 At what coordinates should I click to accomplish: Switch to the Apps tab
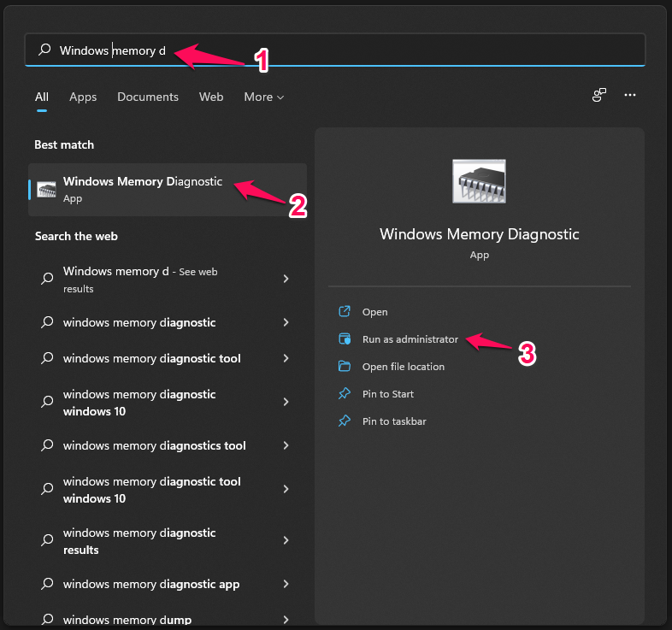pyautogui.click(x=83, y=97)
